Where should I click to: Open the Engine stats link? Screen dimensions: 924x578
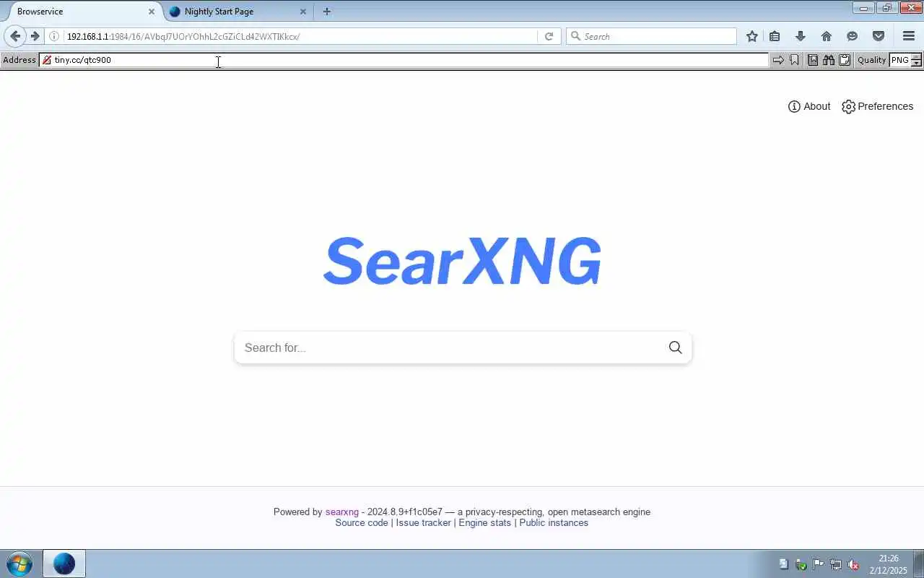pyautogui.click(x=484, y=523)
